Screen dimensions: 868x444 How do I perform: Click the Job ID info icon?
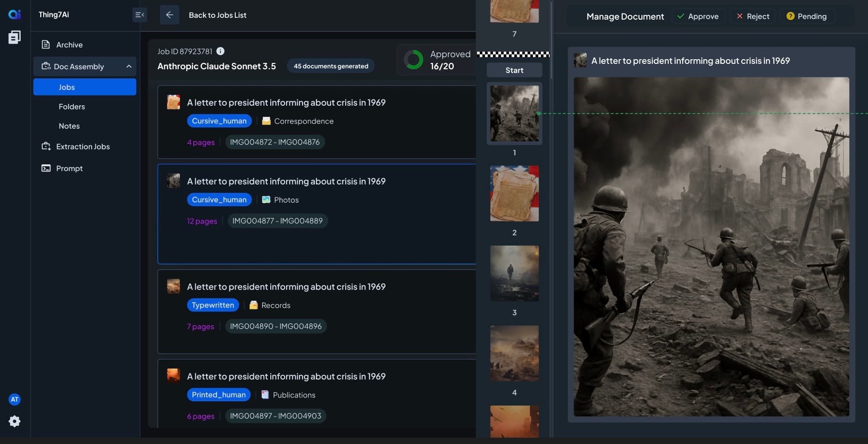220,51
